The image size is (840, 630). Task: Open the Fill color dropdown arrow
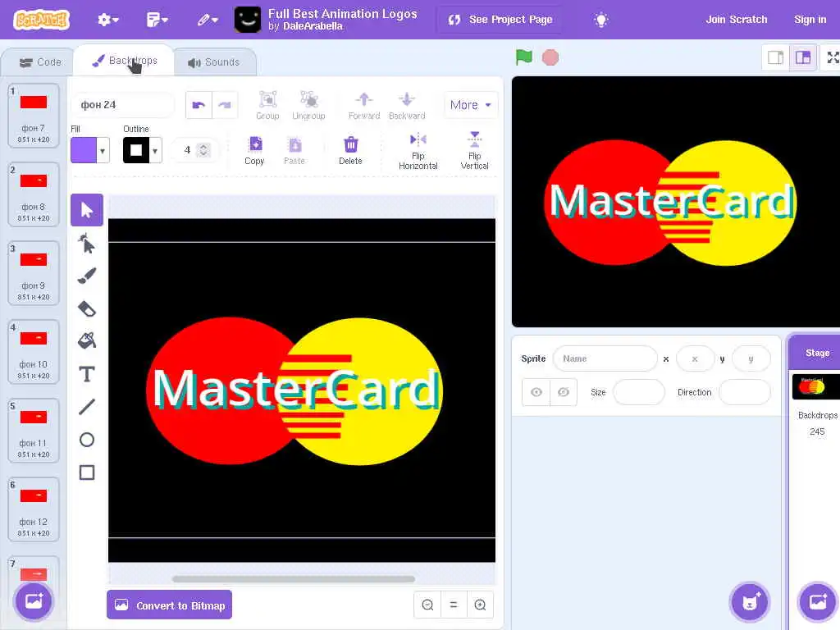[x=103, y=151]
